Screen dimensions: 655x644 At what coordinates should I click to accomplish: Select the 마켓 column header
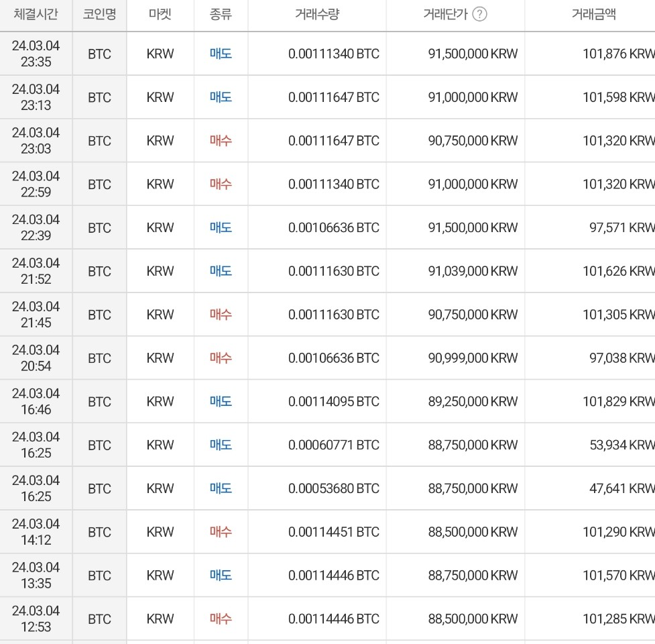click(x=160, y=14)
